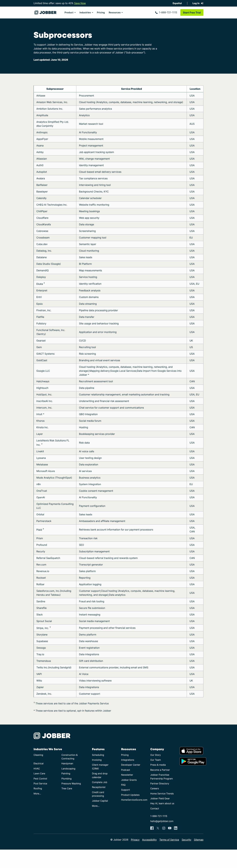Open the Terms of Service footer link

pyautogui.click(x=169, y=840)
